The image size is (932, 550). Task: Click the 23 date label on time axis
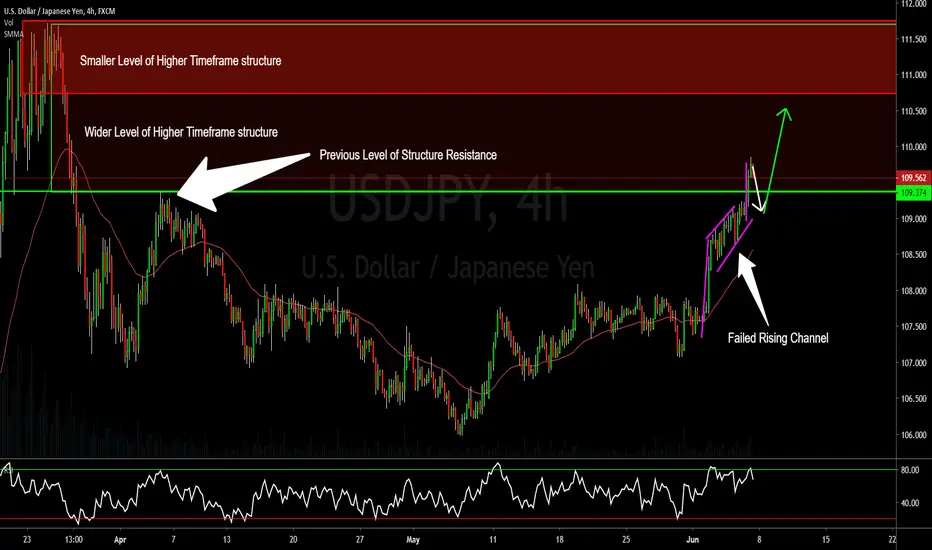click(x=27, y=540)
